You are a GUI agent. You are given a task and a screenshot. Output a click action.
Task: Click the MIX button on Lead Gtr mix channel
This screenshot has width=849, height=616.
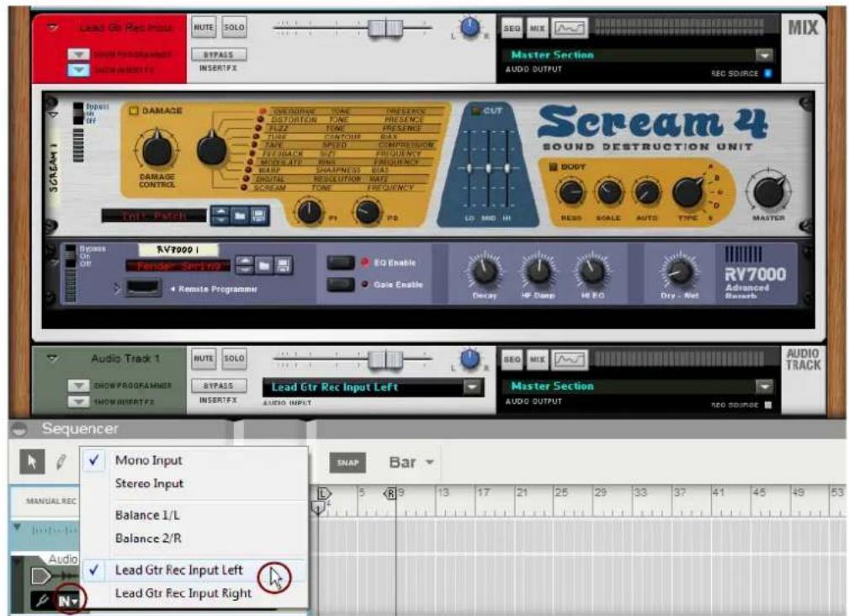pyautogui.click(x=537, y=28)
